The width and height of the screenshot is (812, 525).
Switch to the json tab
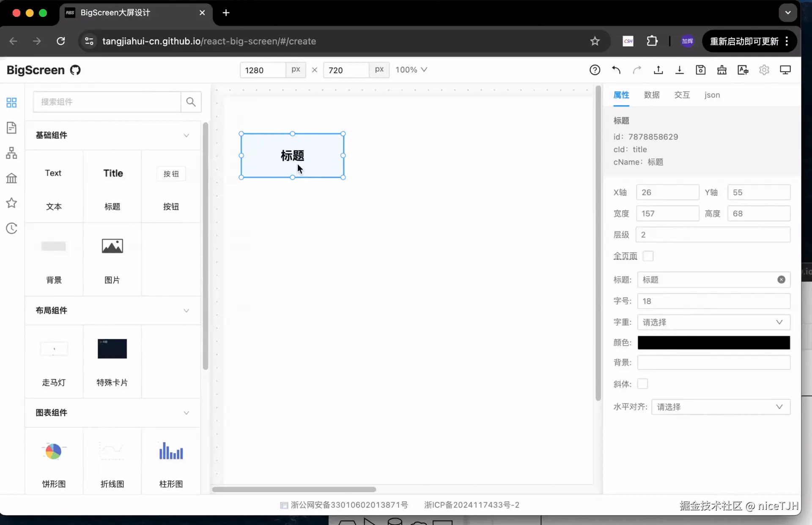(x=712, y=95)
